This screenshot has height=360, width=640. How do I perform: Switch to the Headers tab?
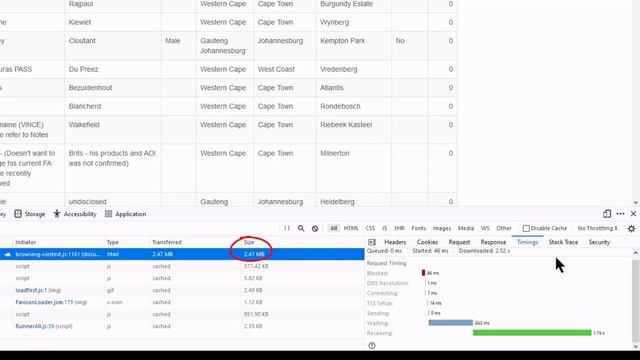tap(395, 242)
